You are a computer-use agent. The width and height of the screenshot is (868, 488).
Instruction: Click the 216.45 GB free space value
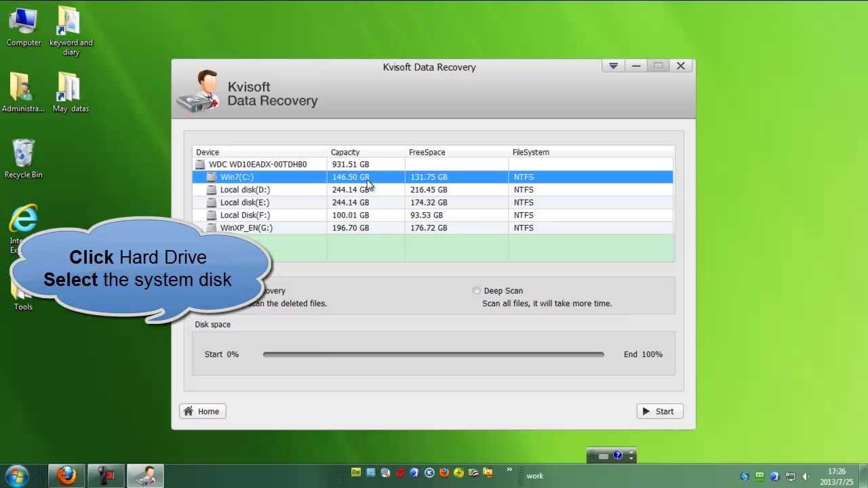[x=429, y=190]
